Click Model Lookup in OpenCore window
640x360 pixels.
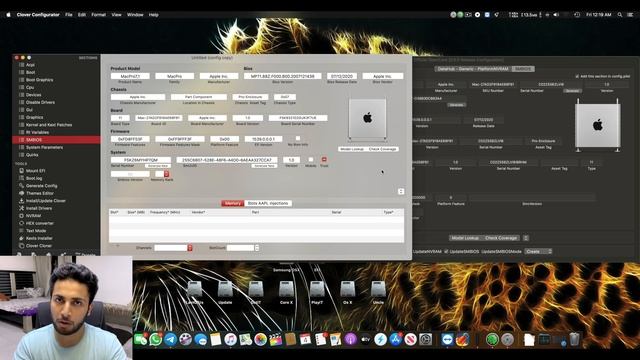pyautogui.click(x=465, y=238)
